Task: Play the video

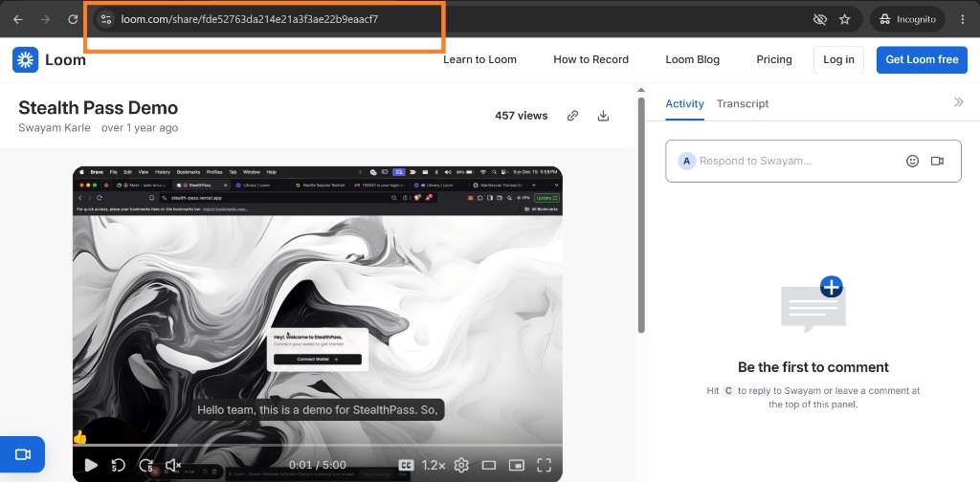Action: pyautogui.click(x=91, y=465)
